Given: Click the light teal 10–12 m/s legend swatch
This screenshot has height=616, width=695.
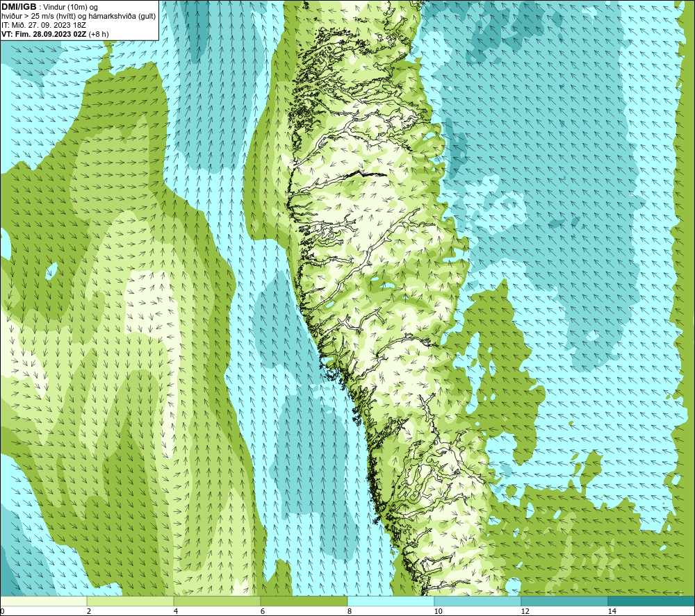Looking at the screenshot, I should (x=478, y=601).
